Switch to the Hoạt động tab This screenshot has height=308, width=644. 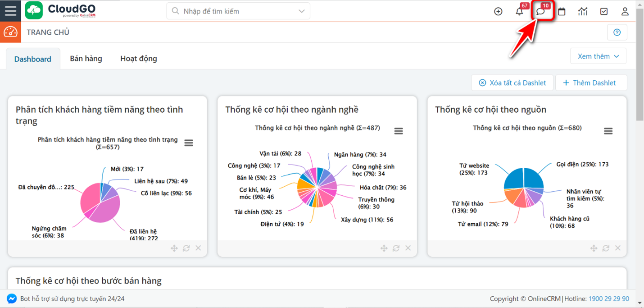pos(139,59)
